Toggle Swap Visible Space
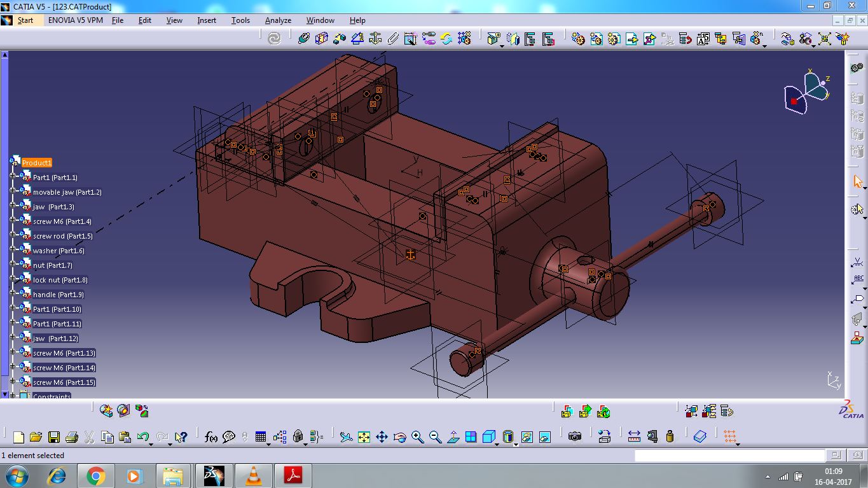This screenshot has width=868, height=488. pos(544,437)
